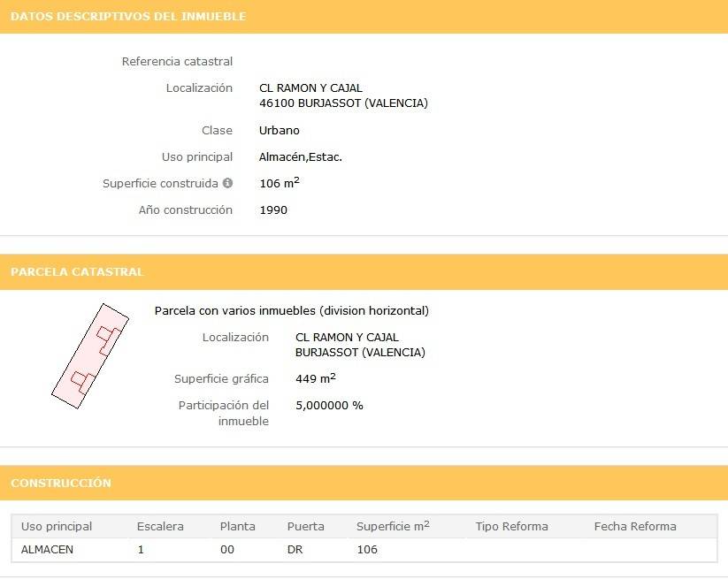Screen dimensions: 728x579
Task: Click the '106 m2' built surface value
Action: pos(280,183)
